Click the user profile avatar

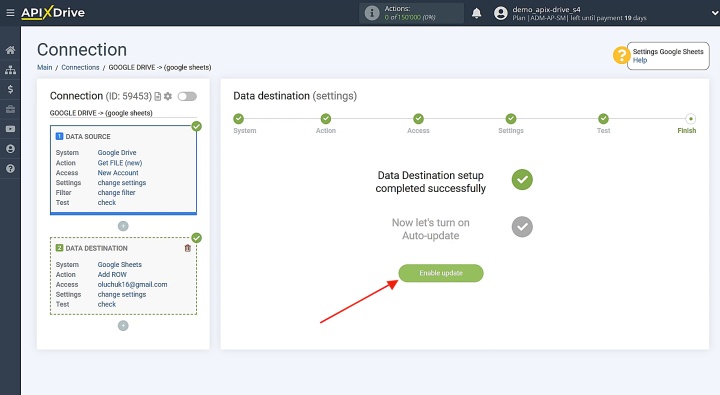(501, 13)
